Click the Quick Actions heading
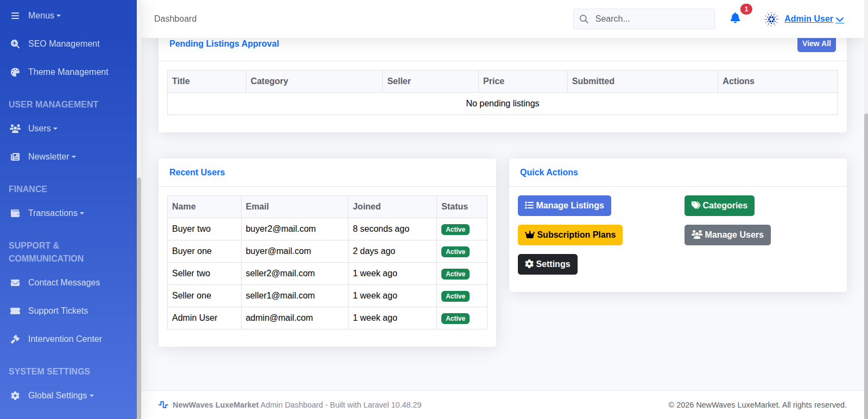 coord(549,173)
